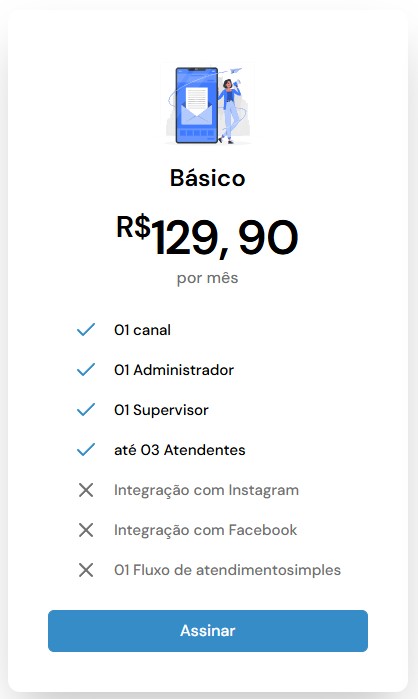Select the 01 canal feature text
Screen dimensions: 418x699
point(142,330)
